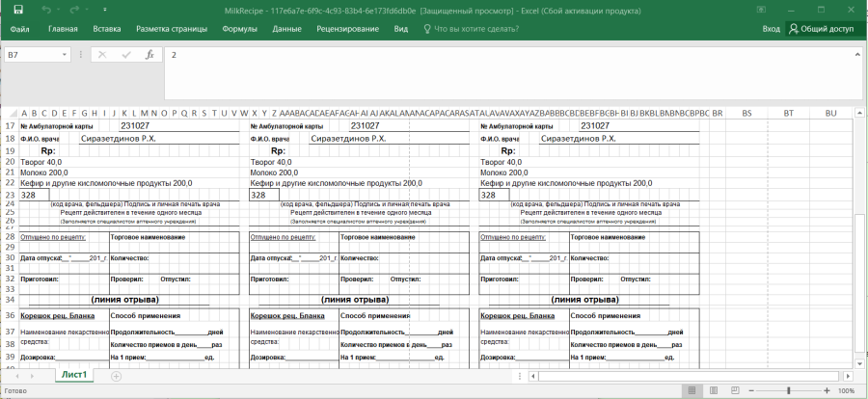Open the Файл menu
The width and height of the screenshot is (868, 399).
click(x=20, y=29)
